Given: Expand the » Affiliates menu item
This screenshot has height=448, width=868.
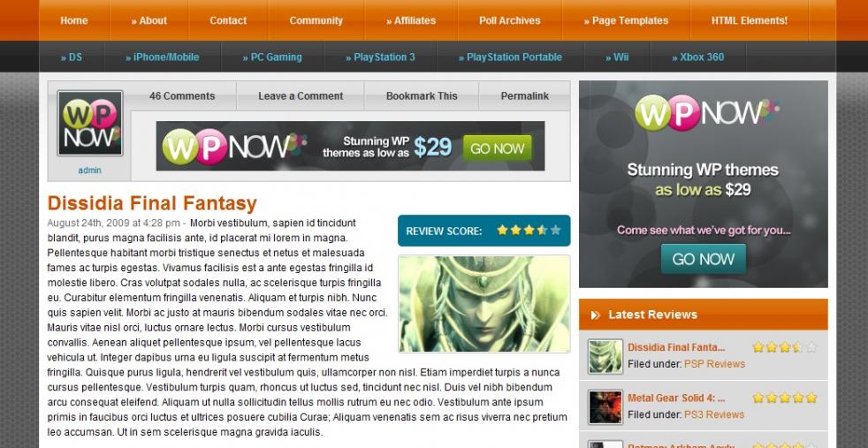Looking at the screenshot, I should (x=411, y=20).
